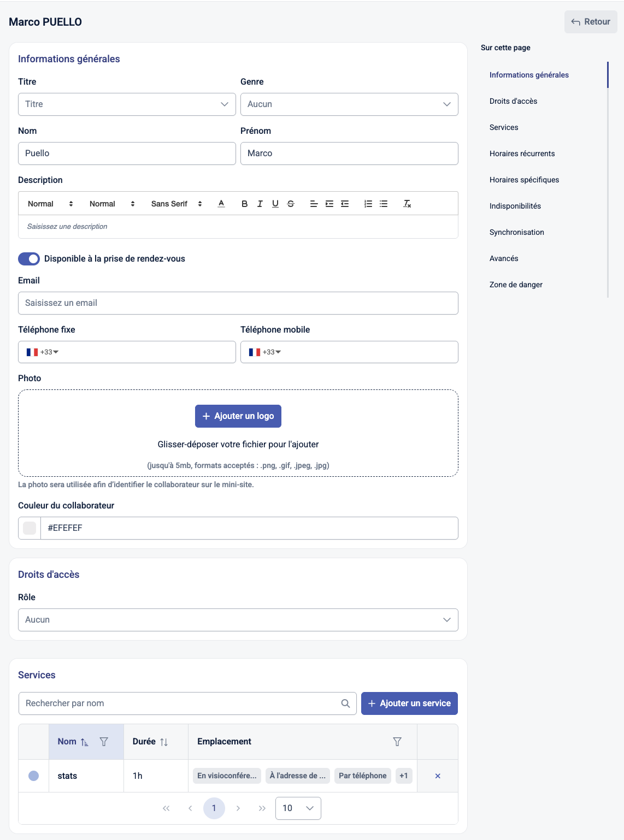The image size is (624, 840).
Task: Click the Retour button
Action: click(x=591, y=22)
